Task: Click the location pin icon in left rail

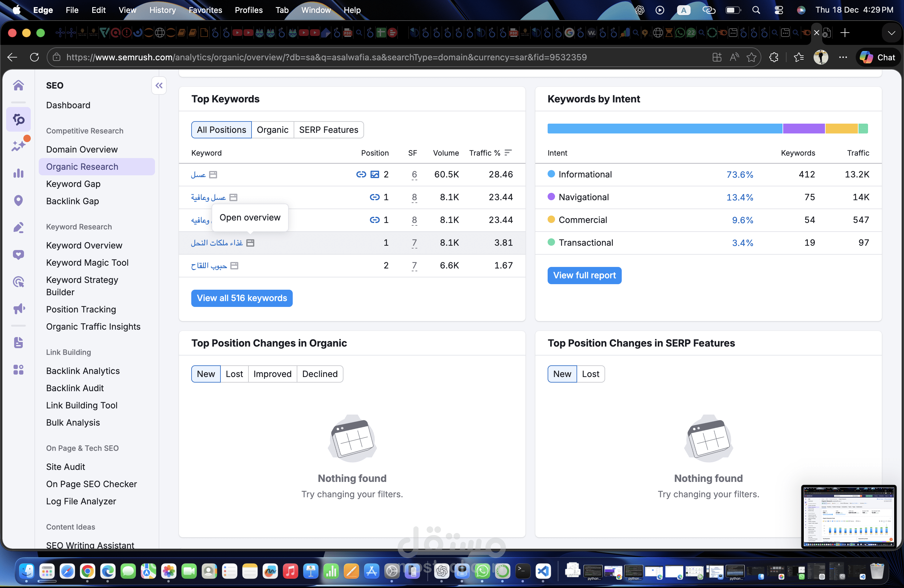Action: [x=18, y=200]
